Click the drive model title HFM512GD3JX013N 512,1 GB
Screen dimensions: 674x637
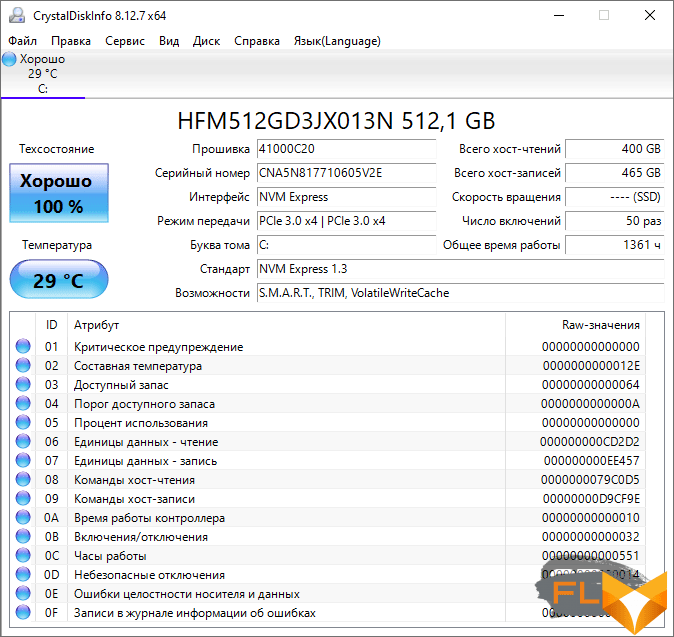click(337, 121)
